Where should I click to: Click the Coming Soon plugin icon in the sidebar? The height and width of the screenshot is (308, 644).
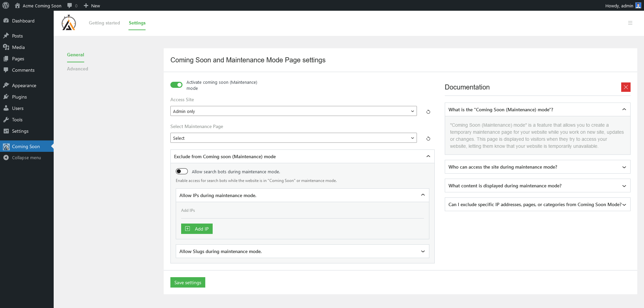click(x=6, y=146)
